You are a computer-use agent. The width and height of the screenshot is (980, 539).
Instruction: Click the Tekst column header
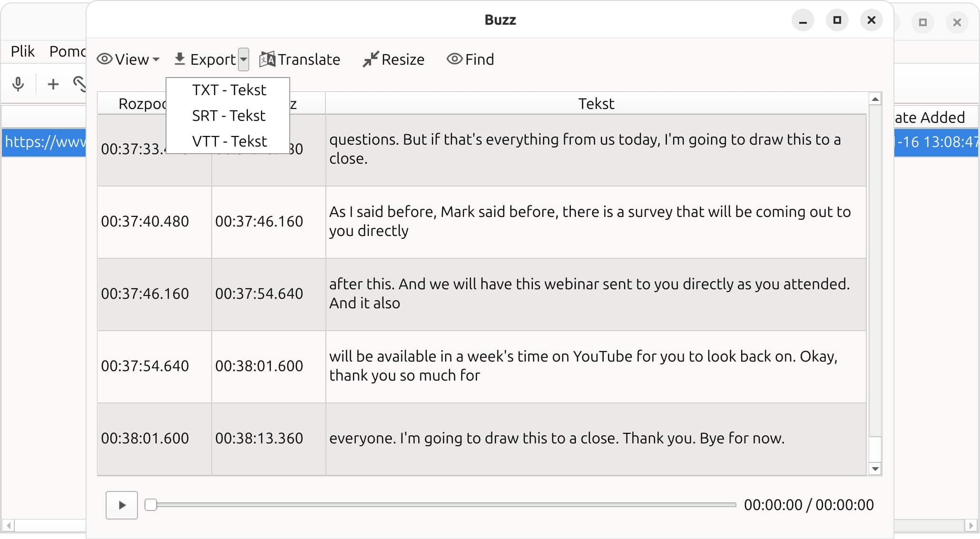(x=596, y=104)
